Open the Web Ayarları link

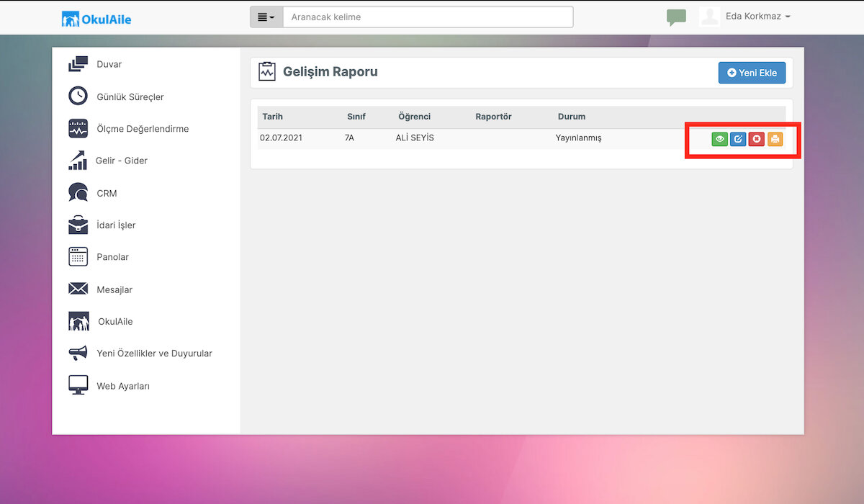point(123,386)
